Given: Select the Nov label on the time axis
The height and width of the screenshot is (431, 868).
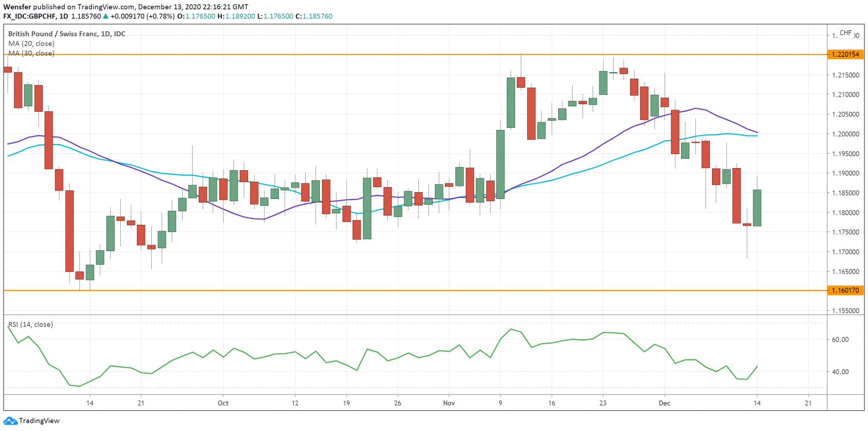Looking at the screenshot, I should (x=449, y=403).
